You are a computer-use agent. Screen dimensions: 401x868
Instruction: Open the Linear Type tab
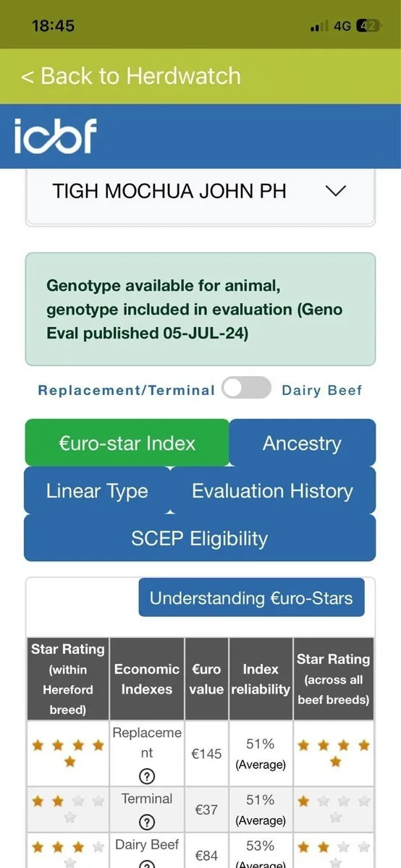97,490
